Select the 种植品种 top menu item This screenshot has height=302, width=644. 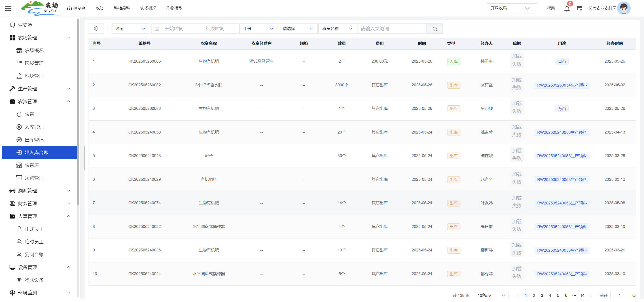pyautogui.click(x=122, y=8)
